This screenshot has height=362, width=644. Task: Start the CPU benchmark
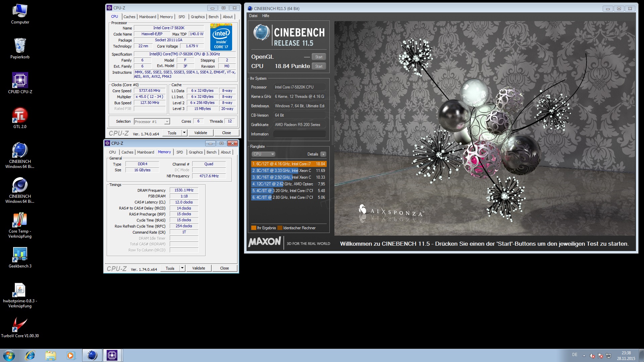point(319,66)
